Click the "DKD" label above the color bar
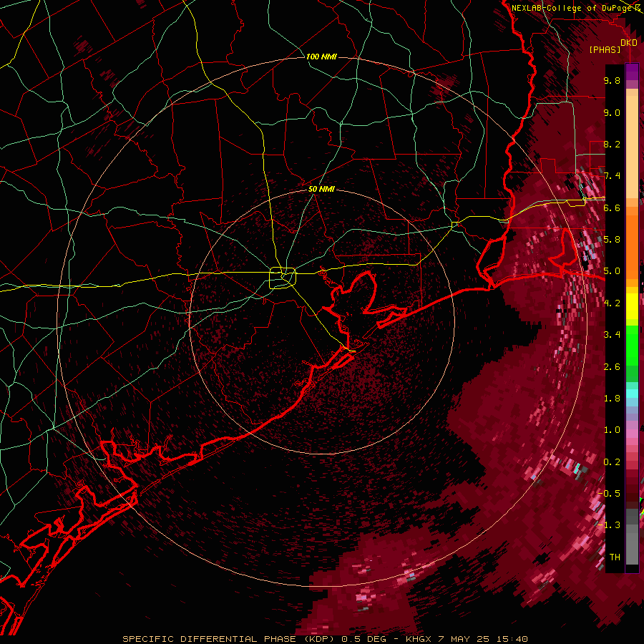This screenshot has height=644, width=644. (629, 43)
